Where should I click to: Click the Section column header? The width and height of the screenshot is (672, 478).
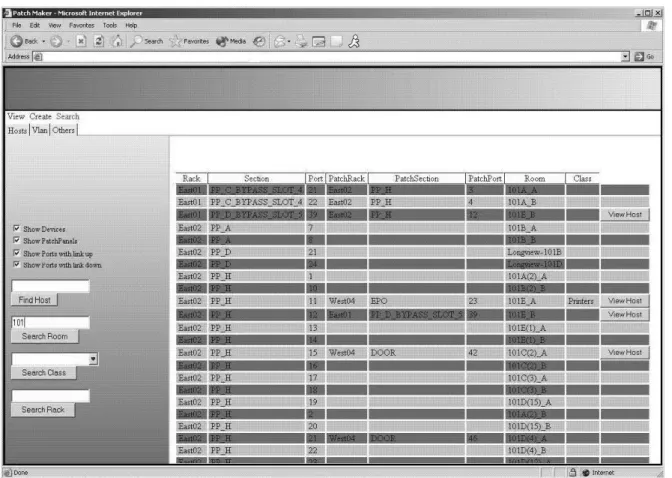(x=256, y=179)
